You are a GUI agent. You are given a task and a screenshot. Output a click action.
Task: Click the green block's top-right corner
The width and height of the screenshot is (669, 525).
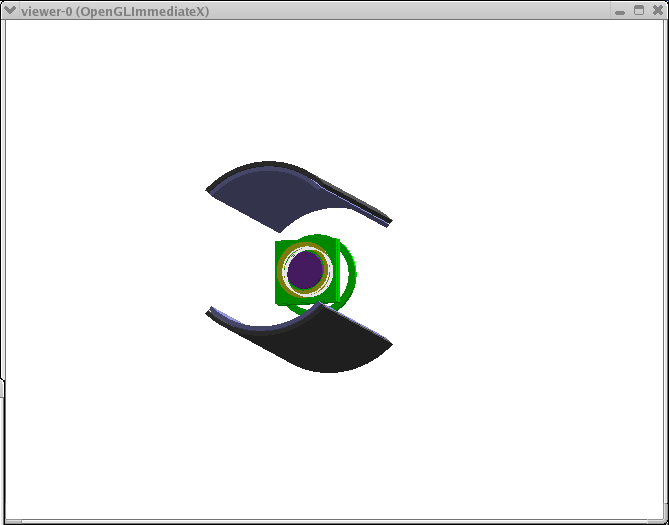(x=339, y=243)
